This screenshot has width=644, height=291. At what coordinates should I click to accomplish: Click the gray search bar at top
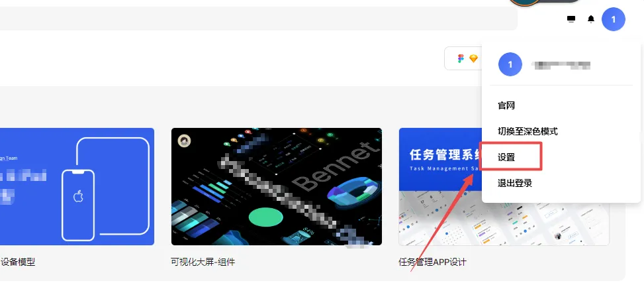tap(259, 19)
